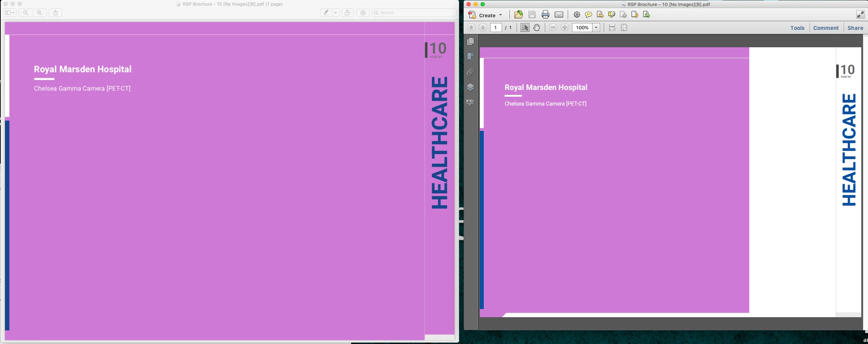Open a file via Acrobat folder icon
This screenshot has width=868, height=344.
click(x=519, y=14)
